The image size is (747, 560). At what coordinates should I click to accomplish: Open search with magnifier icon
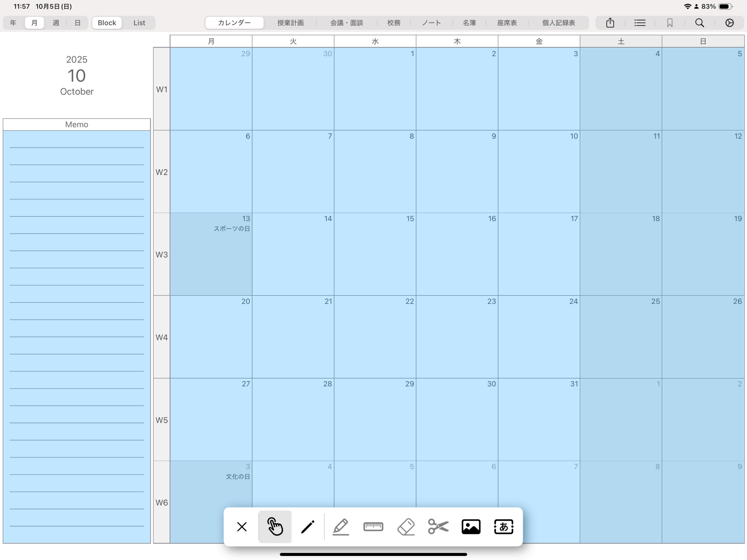699,23
